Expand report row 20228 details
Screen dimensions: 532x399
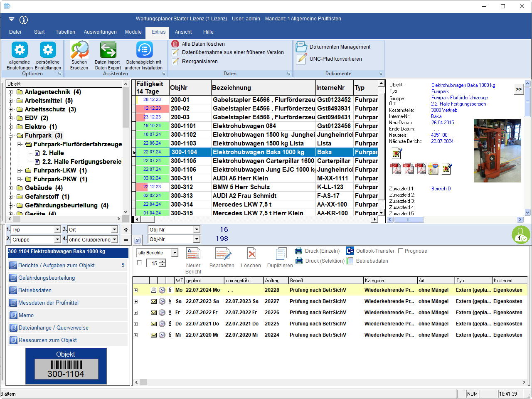pos(135,290)
